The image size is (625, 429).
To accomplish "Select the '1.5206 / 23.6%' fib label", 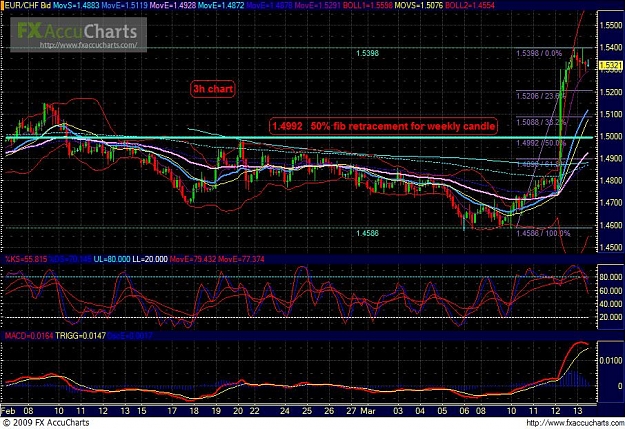I will 541,96.
